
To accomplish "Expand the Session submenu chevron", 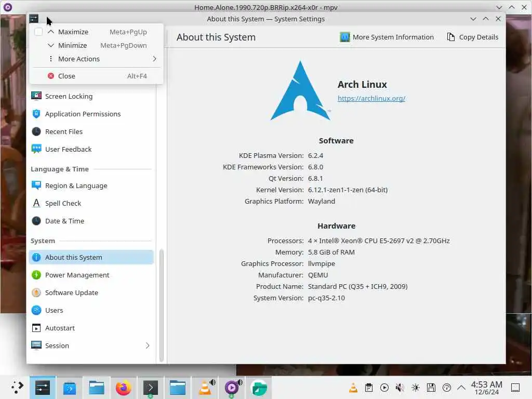I will (x=148, y=345).
